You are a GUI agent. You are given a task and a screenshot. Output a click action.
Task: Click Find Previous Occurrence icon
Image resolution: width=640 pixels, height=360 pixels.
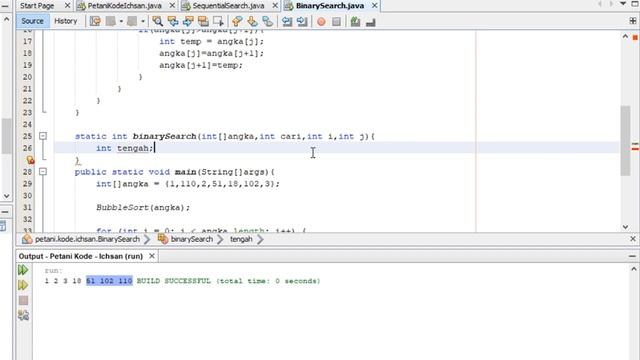click(173, 21)
